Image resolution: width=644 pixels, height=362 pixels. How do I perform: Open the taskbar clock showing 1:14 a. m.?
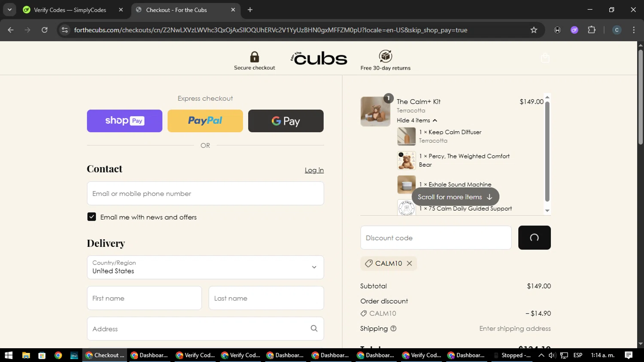[x=603, y=355]
